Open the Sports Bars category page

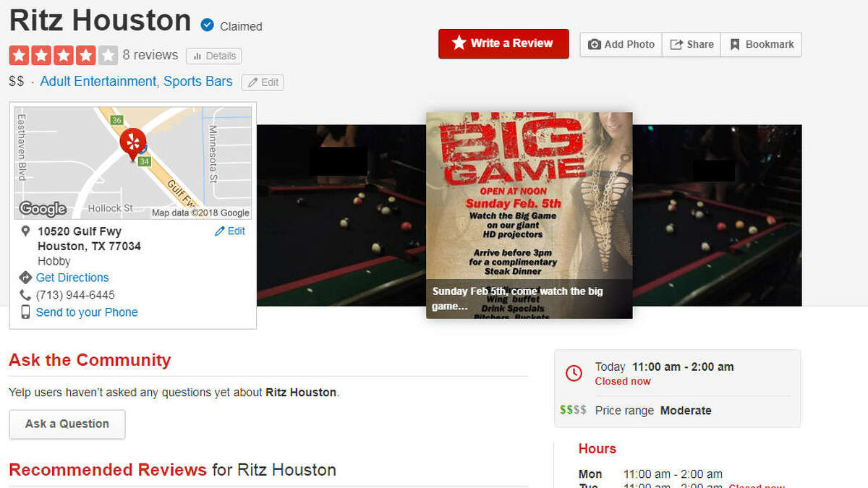[x=197, y=82]
